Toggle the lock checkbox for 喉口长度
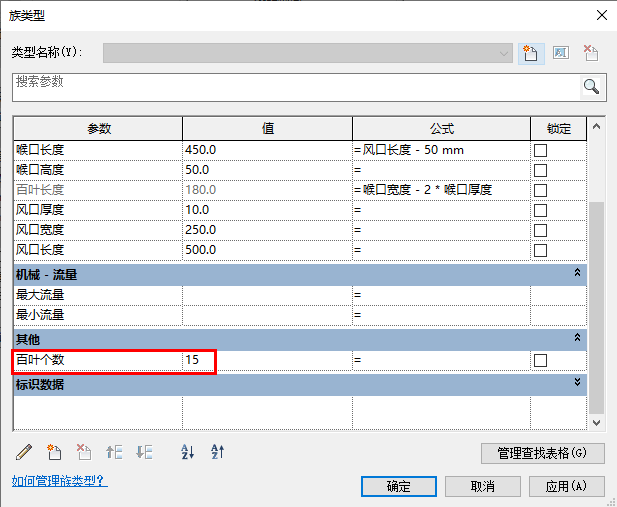This screenshot has width=617, height=507. 540,150
